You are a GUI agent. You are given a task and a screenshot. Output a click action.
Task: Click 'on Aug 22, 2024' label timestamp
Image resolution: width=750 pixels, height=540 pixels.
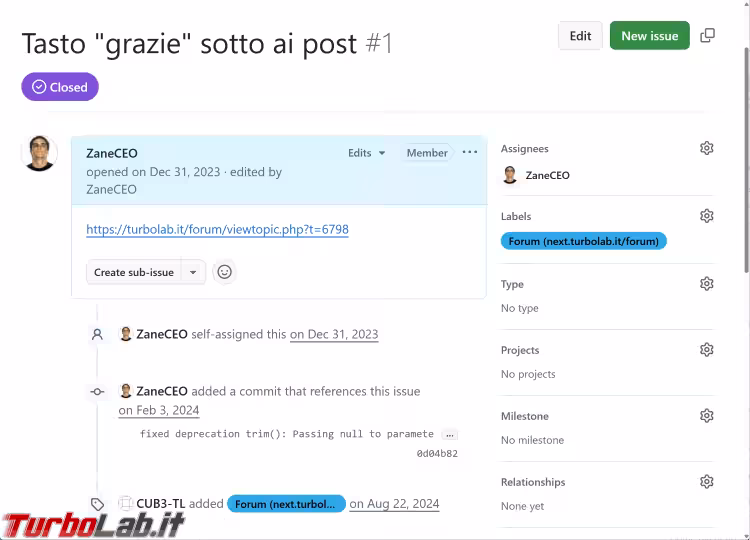coord(394,504)
